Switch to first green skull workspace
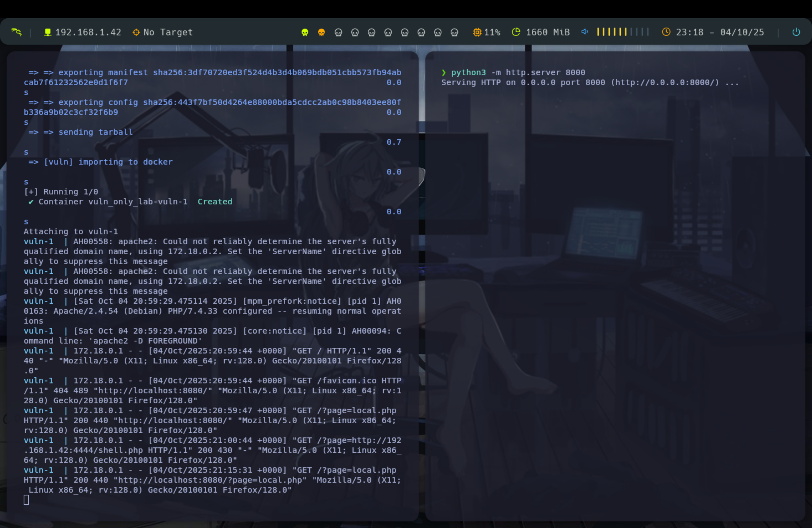 tap(305, 32)
